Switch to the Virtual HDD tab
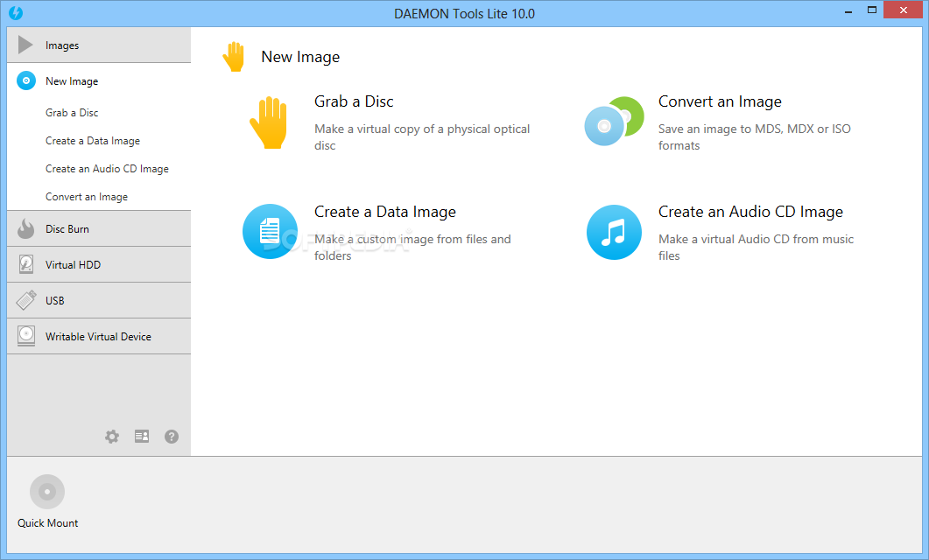 tap(70, 264)
